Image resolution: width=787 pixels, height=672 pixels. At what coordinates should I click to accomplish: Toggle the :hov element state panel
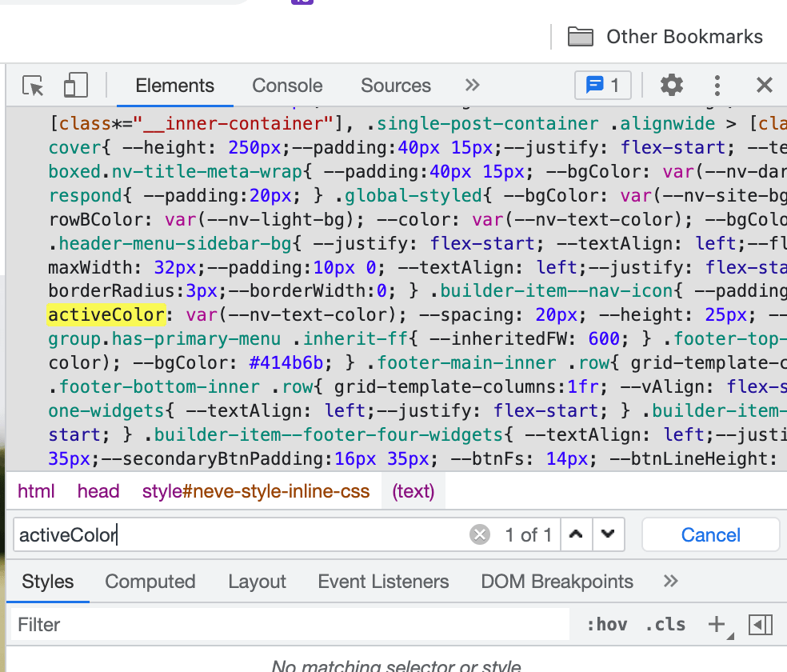[x=607, y=625]
